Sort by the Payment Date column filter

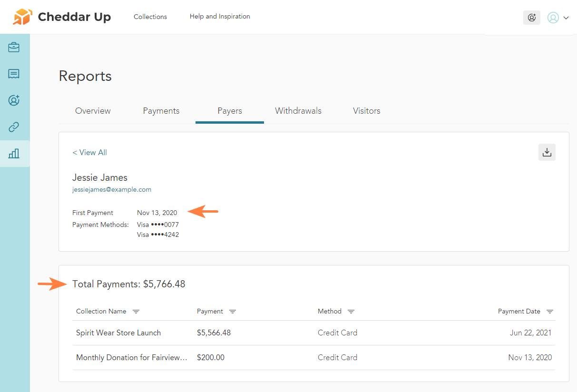coord(550,312)
